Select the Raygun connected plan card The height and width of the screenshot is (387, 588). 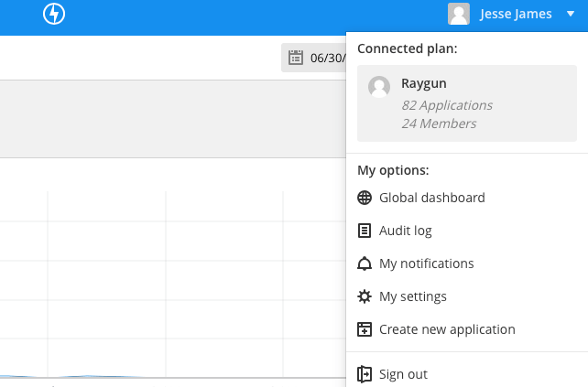[x=467, y=103]
